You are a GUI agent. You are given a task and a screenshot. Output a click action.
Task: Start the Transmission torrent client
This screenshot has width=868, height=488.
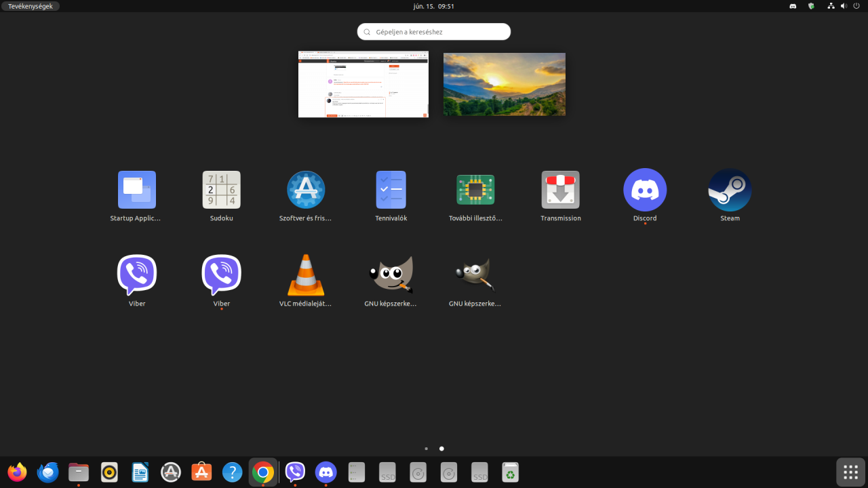point(560,190)
